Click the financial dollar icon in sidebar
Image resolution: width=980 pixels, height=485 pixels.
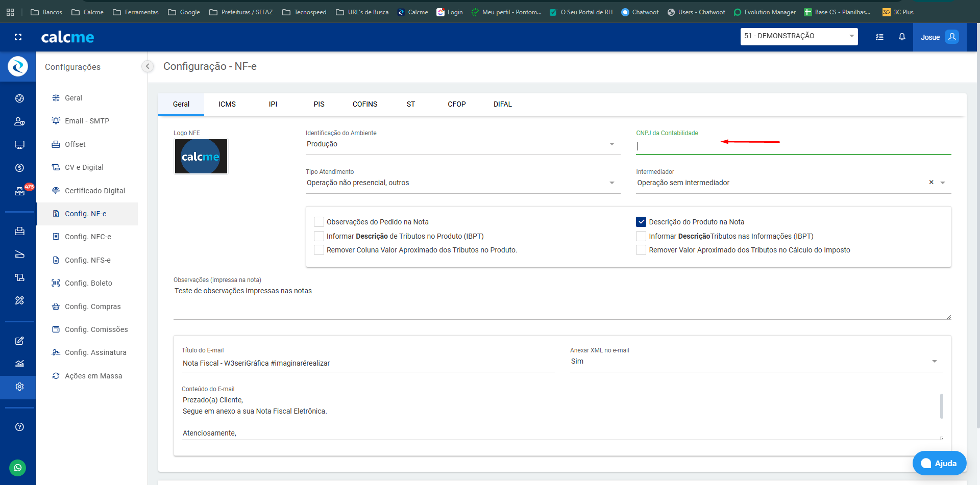[x=19, y=168]
